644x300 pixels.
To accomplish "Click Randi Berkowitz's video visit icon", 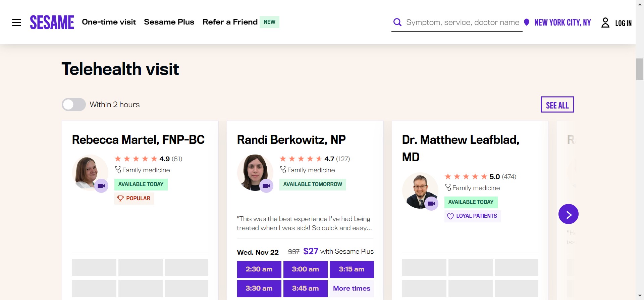I will (266, 186).
